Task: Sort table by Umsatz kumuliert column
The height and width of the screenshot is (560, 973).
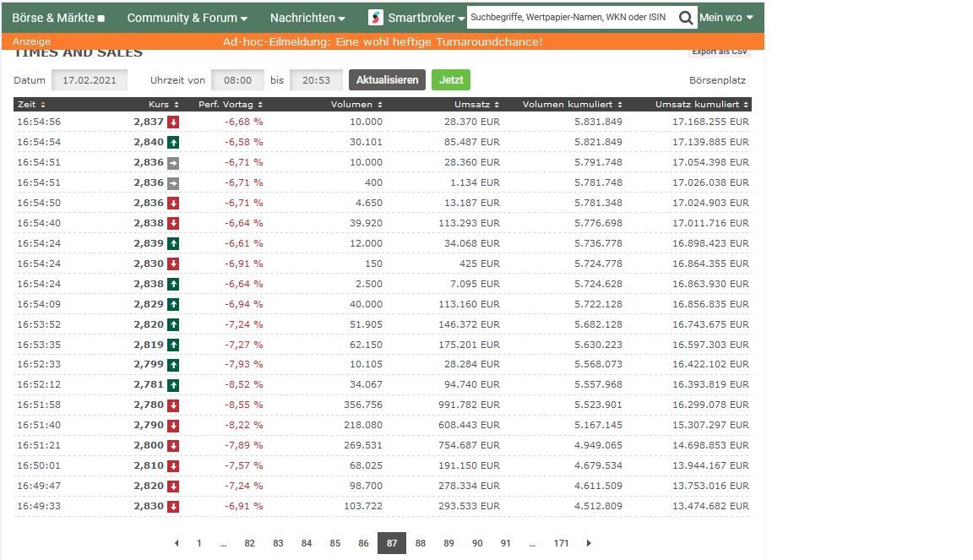Action: pos(702,105)
